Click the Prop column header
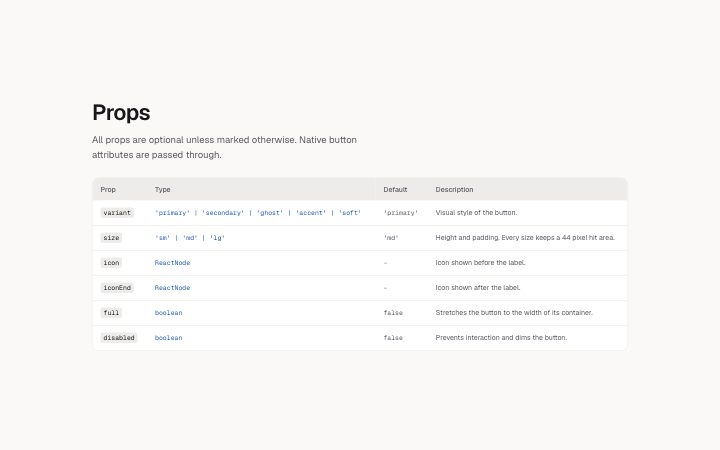720x450 pixels. pyautogui.click(x=108, y=189)
